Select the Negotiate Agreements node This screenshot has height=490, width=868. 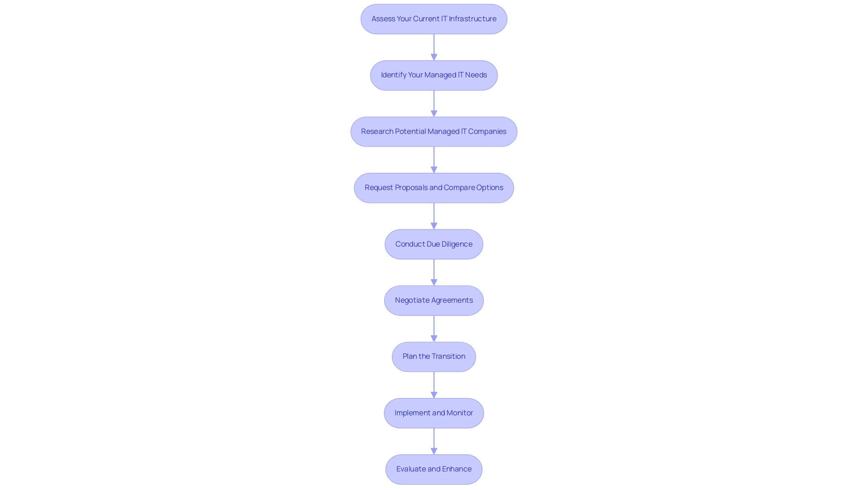click(434, 300)
